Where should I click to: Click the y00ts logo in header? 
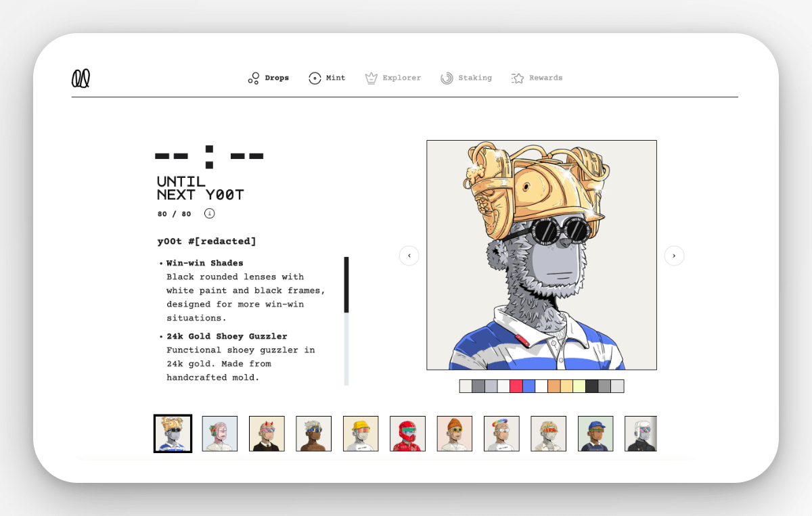[81, 78]
